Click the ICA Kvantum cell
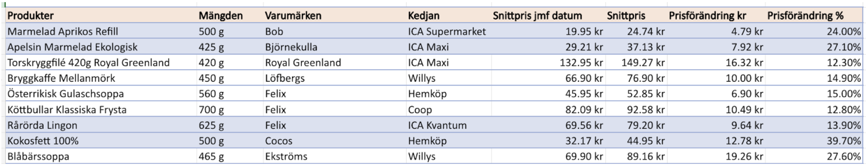The image size is (868, 168). click(x=437, y=125)
